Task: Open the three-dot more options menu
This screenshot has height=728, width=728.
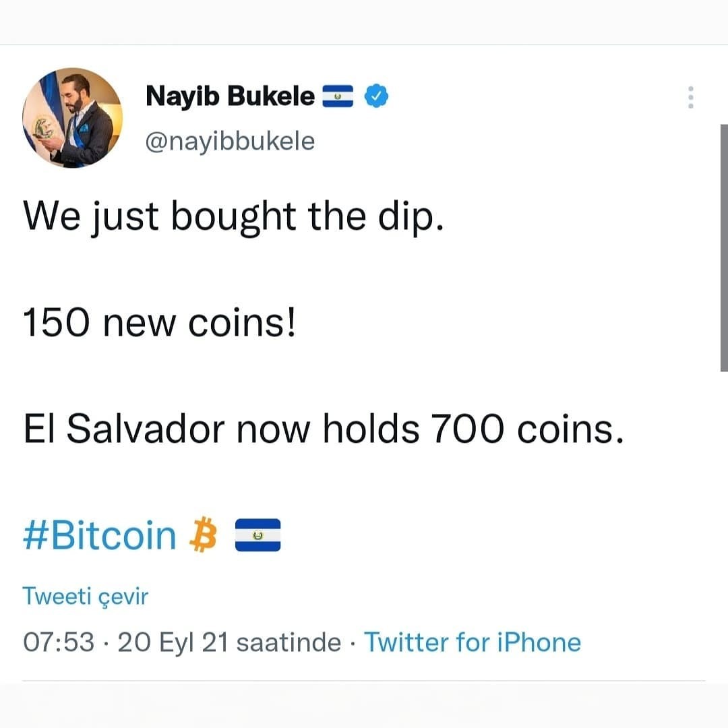Action: click(691, 98)
